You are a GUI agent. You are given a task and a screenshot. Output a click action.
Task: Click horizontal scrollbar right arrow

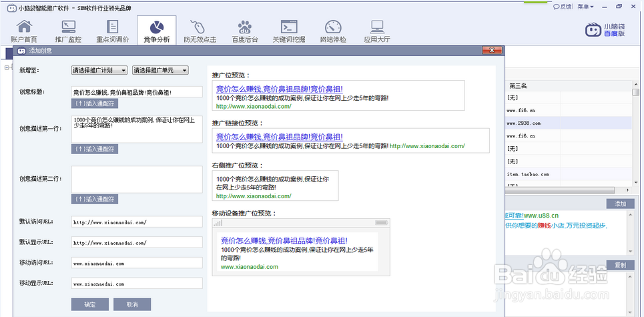(x=627, y=190)
